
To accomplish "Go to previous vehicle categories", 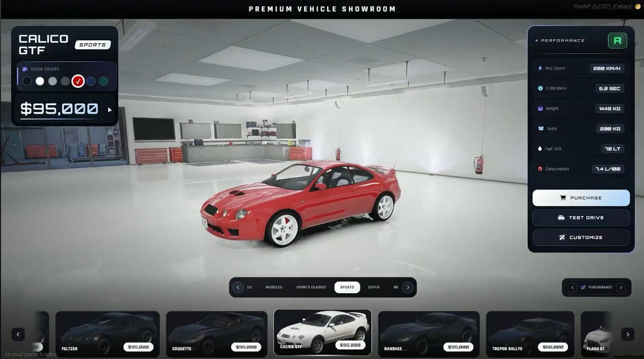I will [238, 287].
